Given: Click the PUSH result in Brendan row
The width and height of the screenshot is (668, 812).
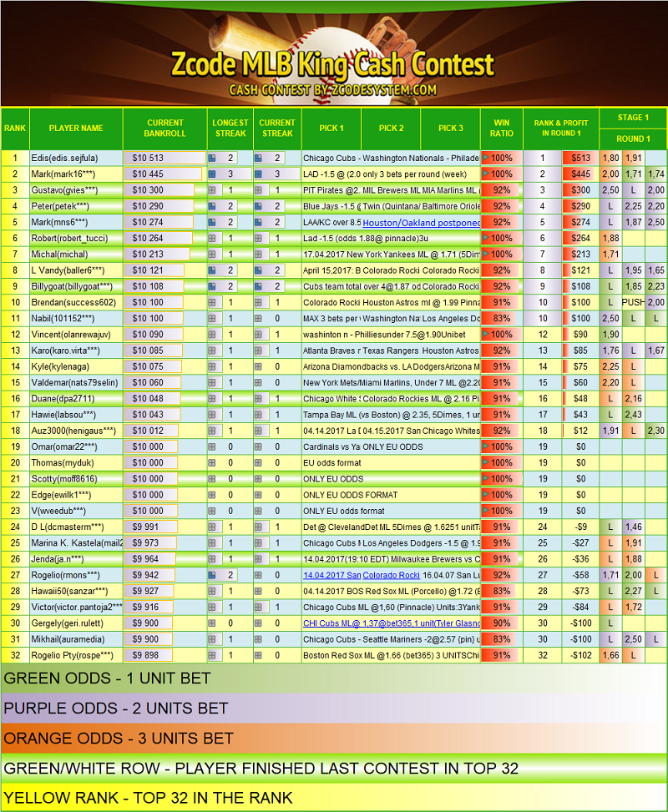Looking at the screenshot, I should tap(633, 302).
